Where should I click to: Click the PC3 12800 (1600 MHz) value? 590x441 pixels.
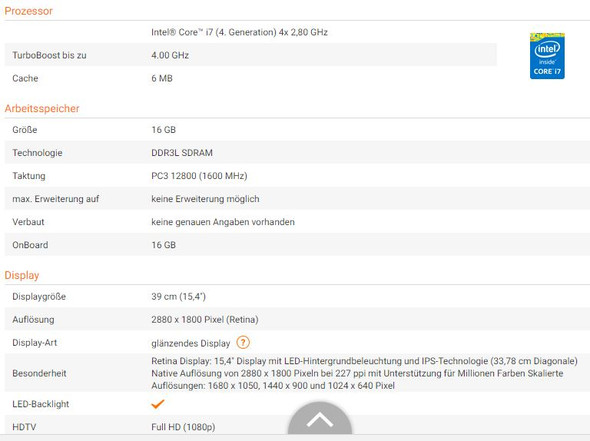199,176
